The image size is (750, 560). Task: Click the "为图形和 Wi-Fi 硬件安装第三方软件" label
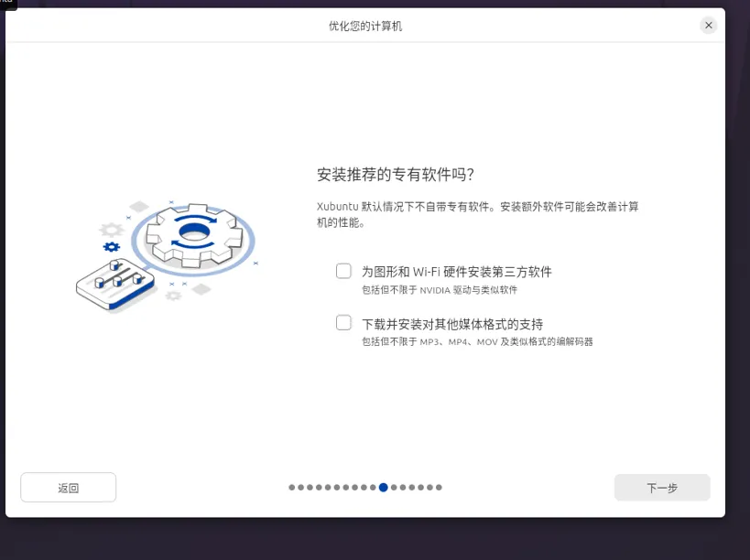457,272
